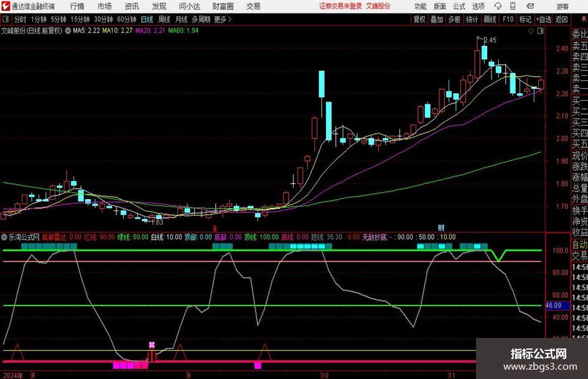Click the diamond icon in chart corner
Image resolution: width=588 pixels, height=379 pixels.
[x=531, y=31]
